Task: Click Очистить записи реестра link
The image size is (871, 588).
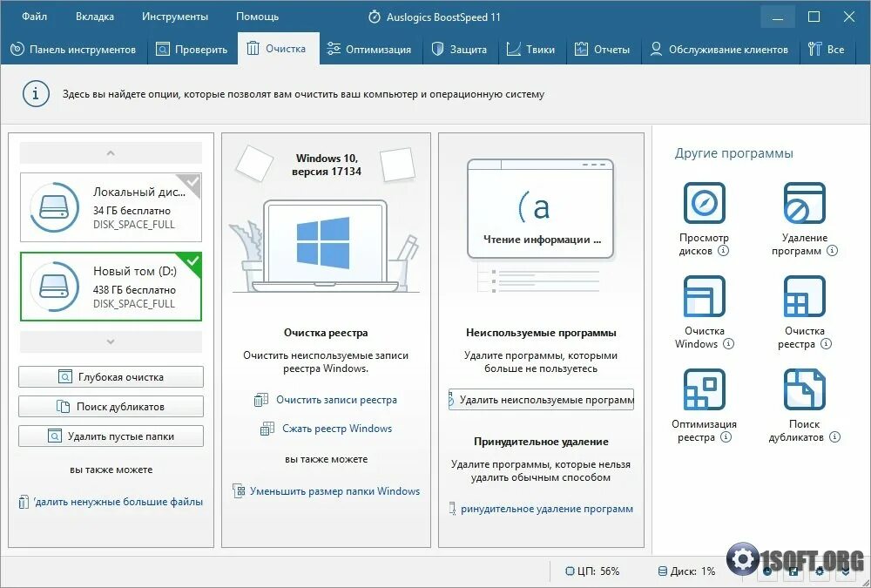Action: click(336, 400)
